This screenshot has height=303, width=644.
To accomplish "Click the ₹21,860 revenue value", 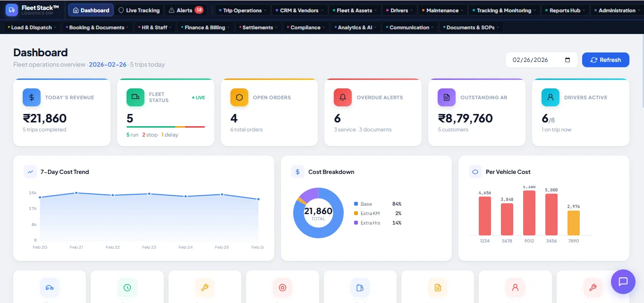I will [x=45, y=118].
